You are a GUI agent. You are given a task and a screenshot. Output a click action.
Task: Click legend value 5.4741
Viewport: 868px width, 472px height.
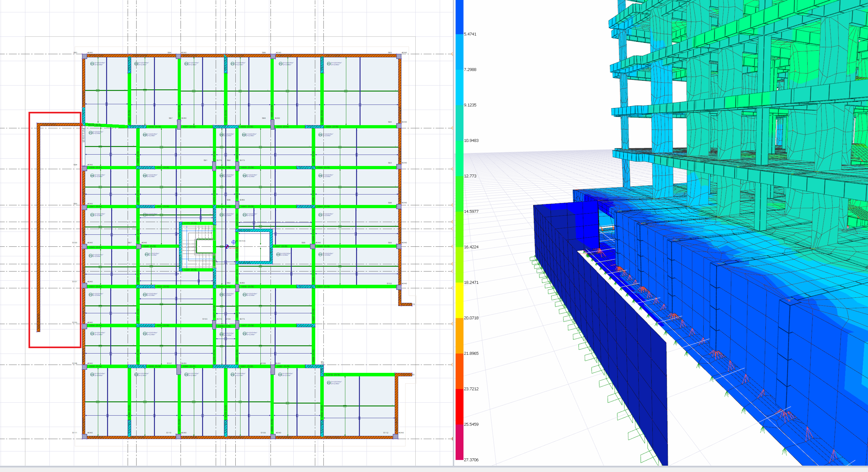tap(470, 34)
